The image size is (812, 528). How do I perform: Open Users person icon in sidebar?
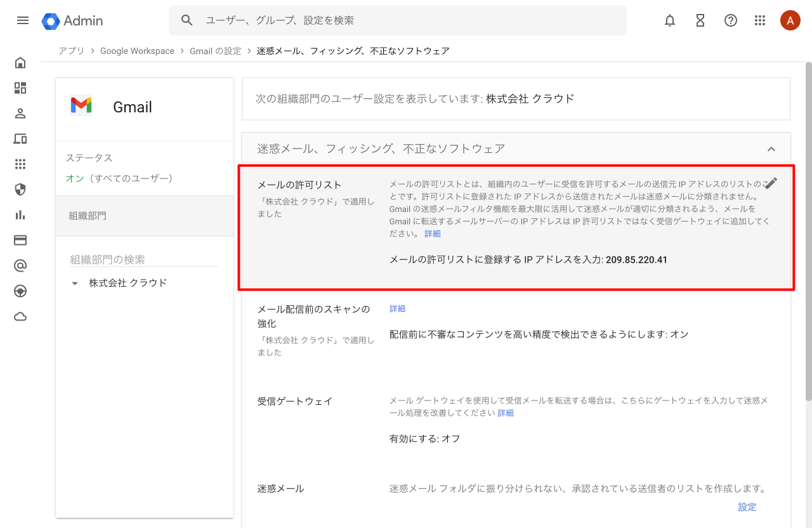tap(20, 114)
